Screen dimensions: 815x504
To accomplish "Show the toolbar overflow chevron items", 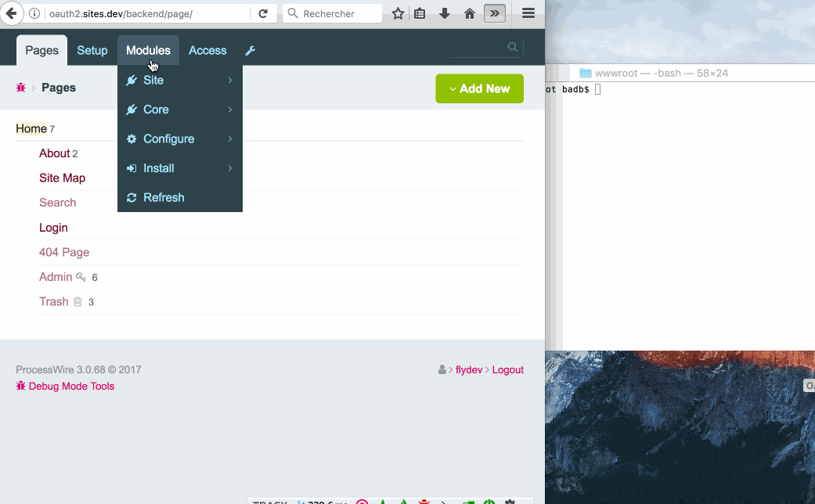I will [x=495, y=13].
